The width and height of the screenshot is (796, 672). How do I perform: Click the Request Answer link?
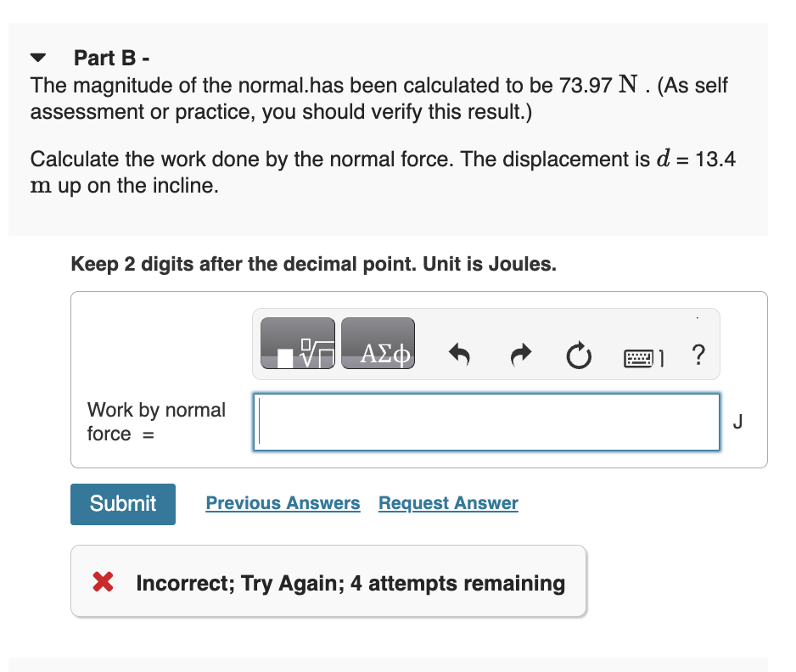coord(448,503)
